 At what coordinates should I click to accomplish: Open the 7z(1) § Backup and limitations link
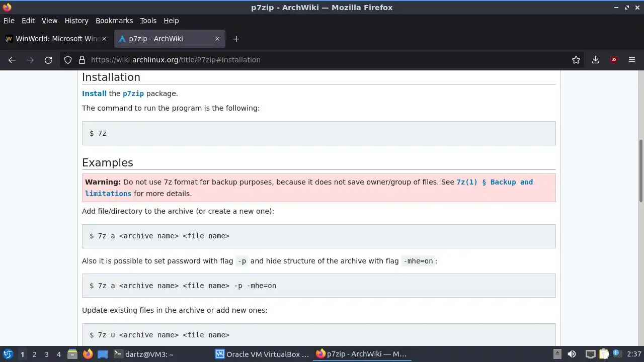pyautogui.click(x=309, y=188)
